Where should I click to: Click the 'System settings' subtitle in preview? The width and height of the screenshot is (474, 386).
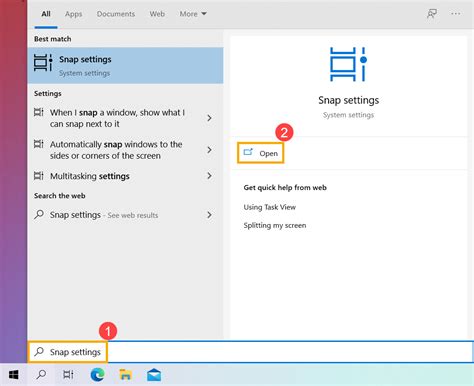point(348,115)
